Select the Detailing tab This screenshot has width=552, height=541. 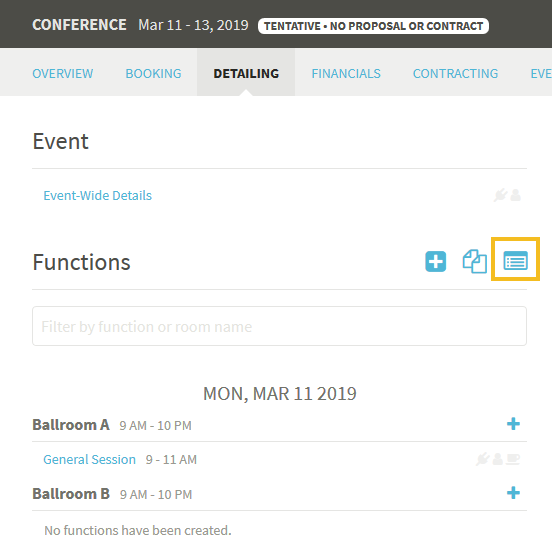246,74
